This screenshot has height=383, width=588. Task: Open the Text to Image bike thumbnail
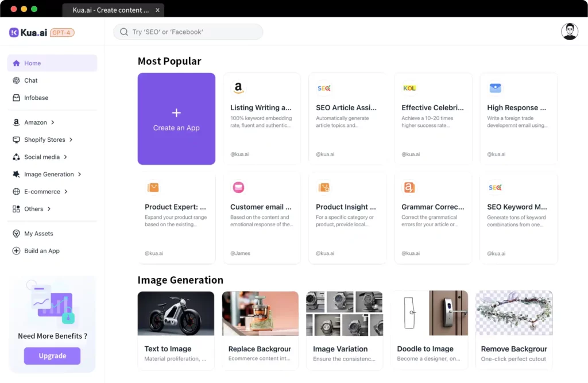[x=176, y=314]
